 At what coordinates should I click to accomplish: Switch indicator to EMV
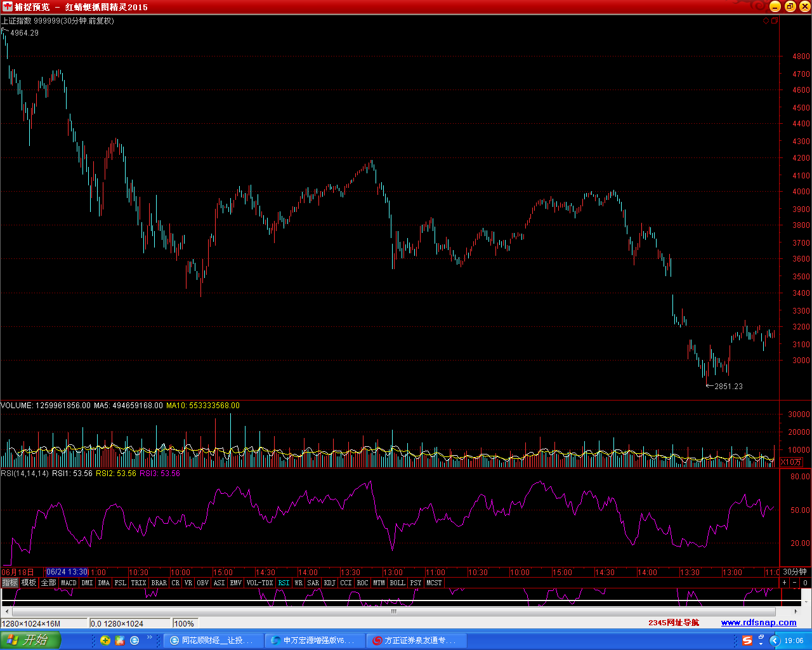pyautogui.click(x=236, y=583)
